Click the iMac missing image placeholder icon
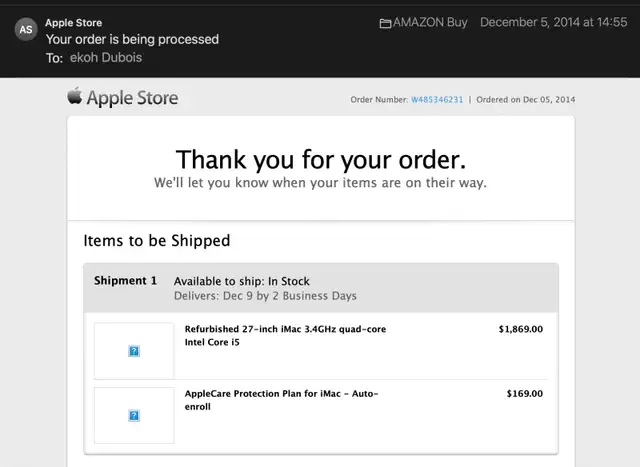 click(134, 351)
